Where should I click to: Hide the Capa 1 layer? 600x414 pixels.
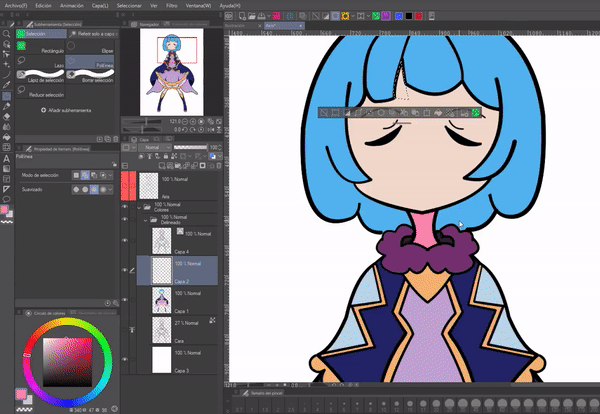coord(125,300)
